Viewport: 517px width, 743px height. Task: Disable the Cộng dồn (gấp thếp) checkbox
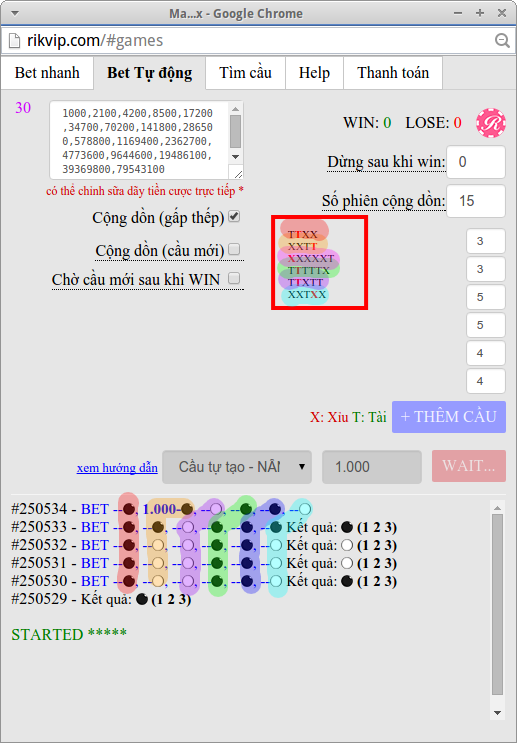point(234,217)
